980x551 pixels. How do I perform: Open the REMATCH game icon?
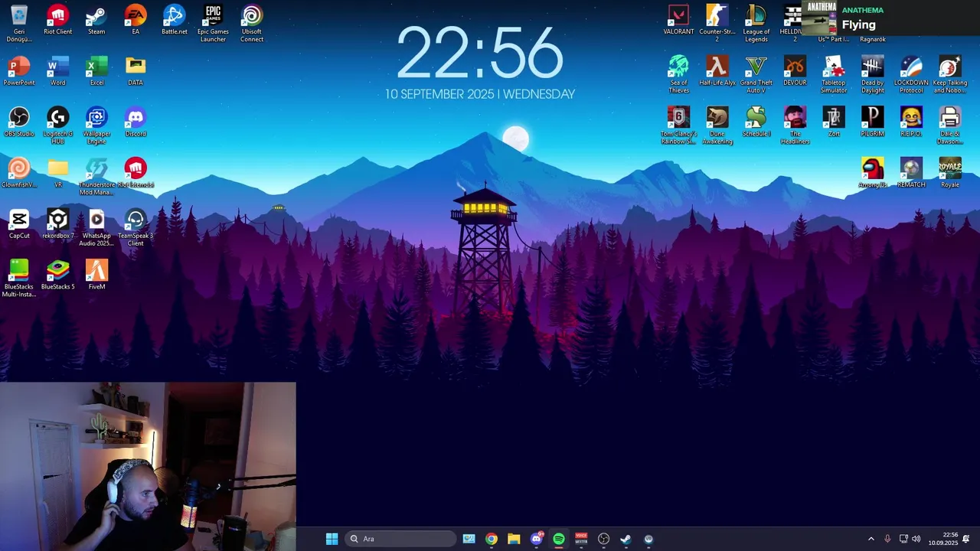[x=911, y=174]
